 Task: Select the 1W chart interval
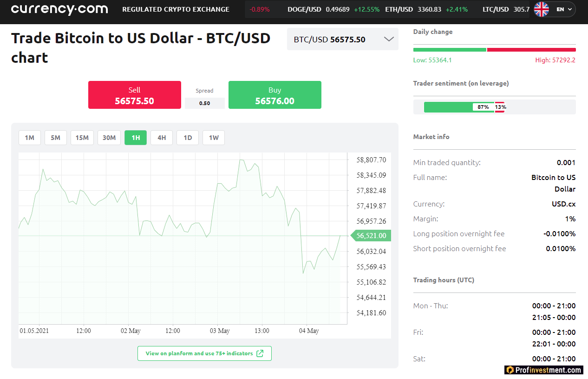point(213,138)
